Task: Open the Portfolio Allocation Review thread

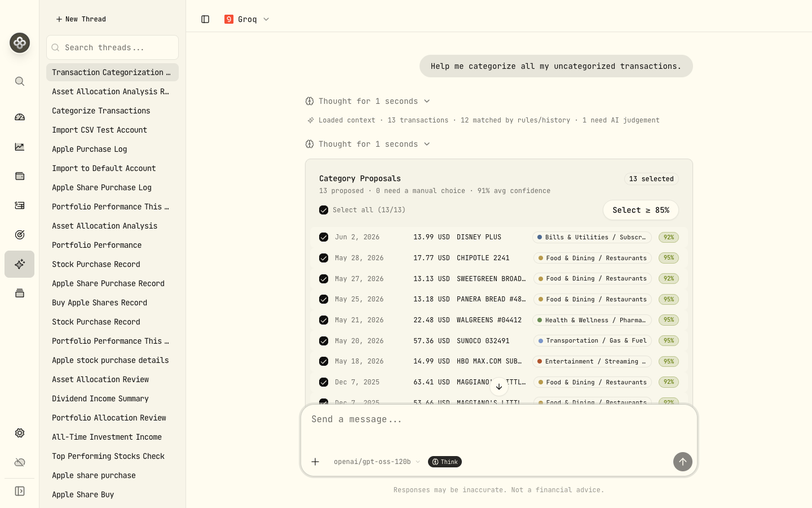Action: (112, 418)
